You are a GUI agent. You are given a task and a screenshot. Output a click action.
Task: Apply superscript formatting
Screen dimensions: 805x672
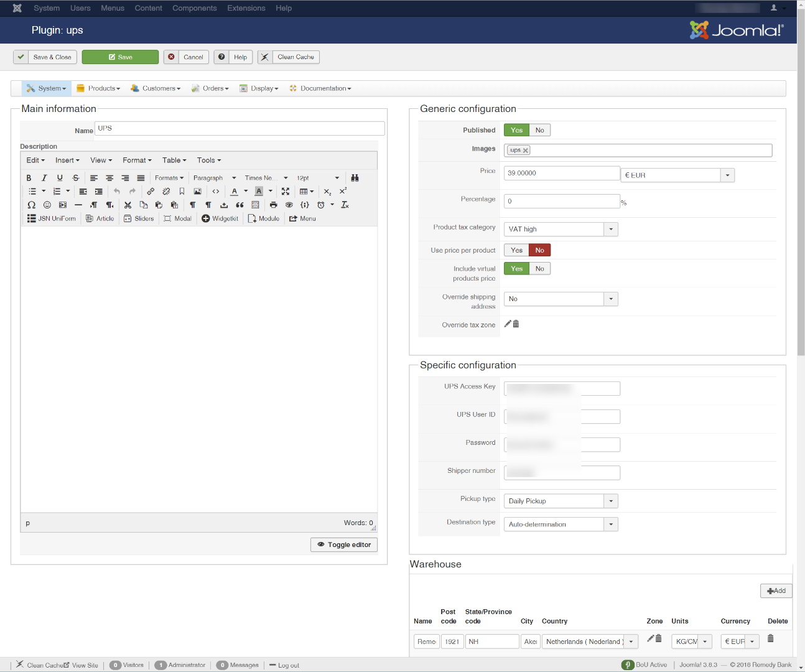pos(343,192)
